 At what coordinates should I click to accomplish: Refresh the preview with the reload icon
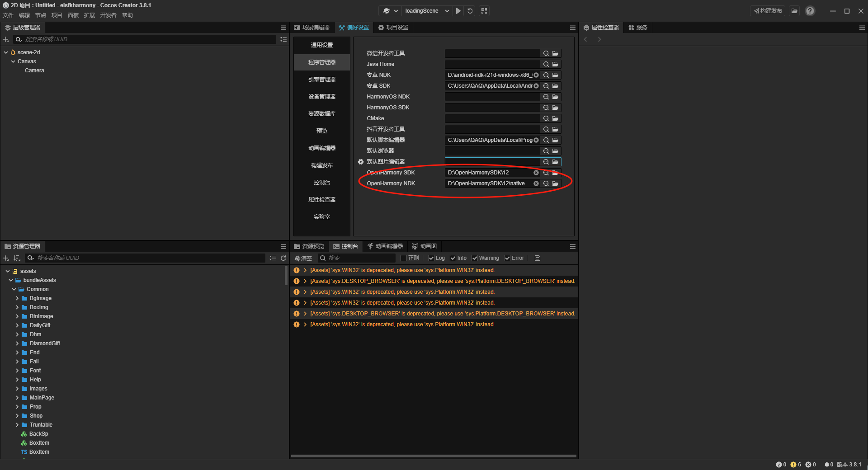pyautogui.click(x=470, y=11)
